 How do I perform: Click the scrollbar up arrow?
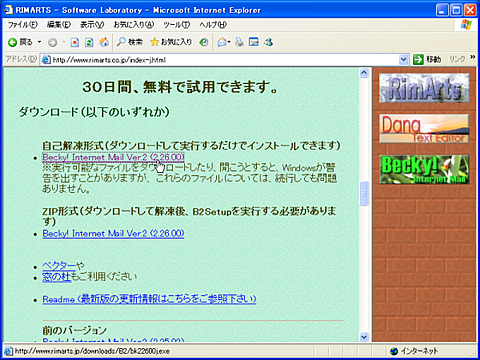click(x=364, y=73)
